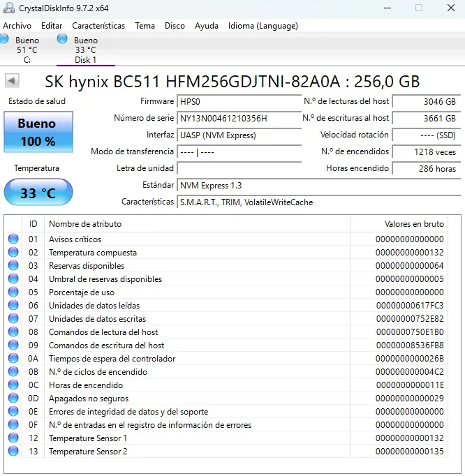The image size is (465, 476).
Task: Click the Valores en bruto column header
Action: (x=399, y=224)
